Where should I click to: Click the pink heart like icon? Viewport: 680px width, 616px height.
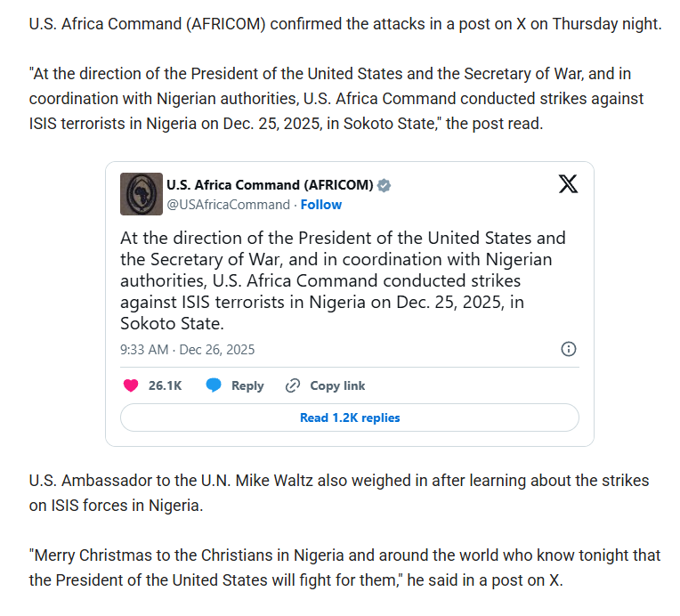point(131,385)
